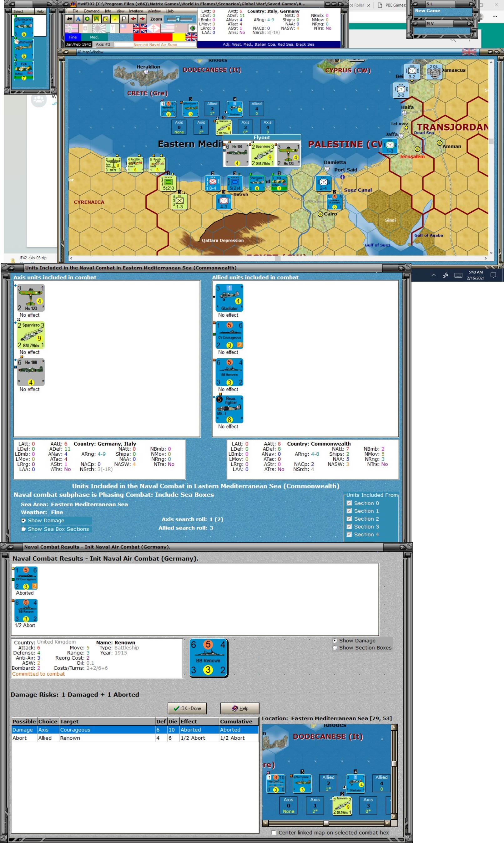Select the Hurricane IIC unit in the Select panel
504x843 pixels.
(x=23, y=27)
